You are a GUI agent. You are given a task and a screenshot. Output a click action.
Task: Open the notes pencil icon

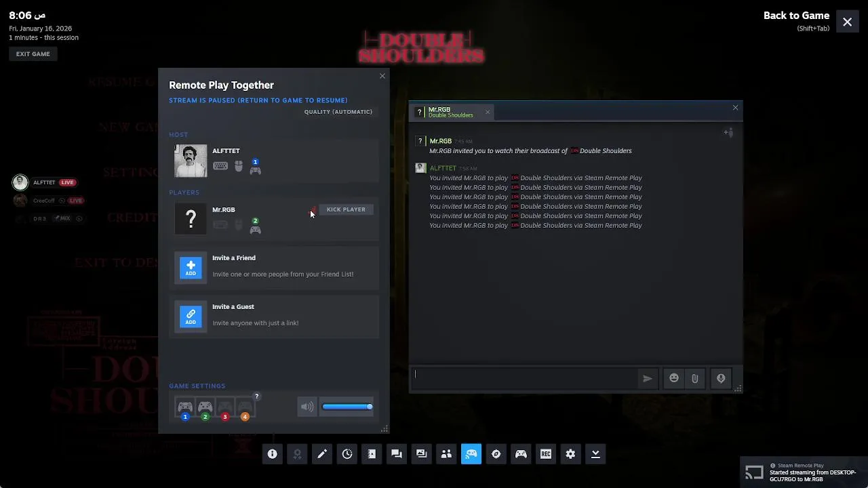pyautogui.click(x=322, y=454)
